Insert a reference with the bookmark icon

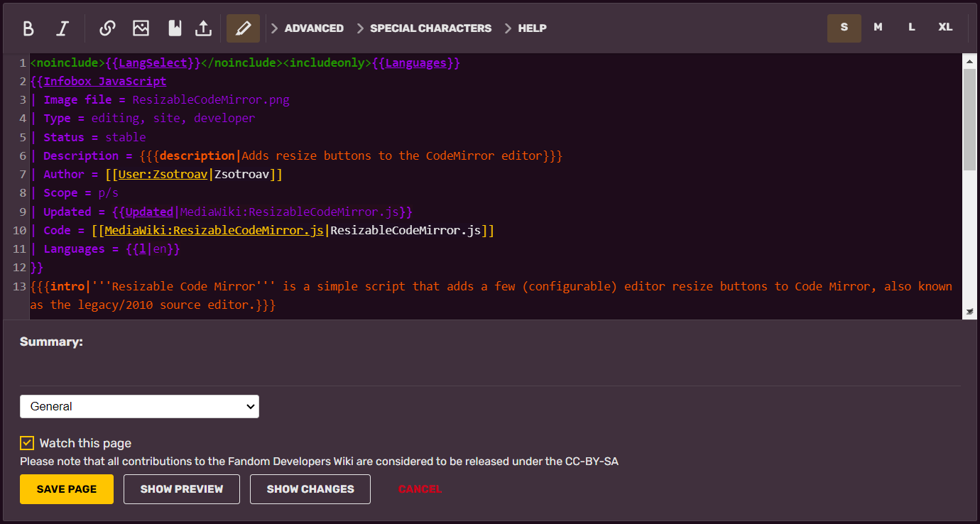174,28
